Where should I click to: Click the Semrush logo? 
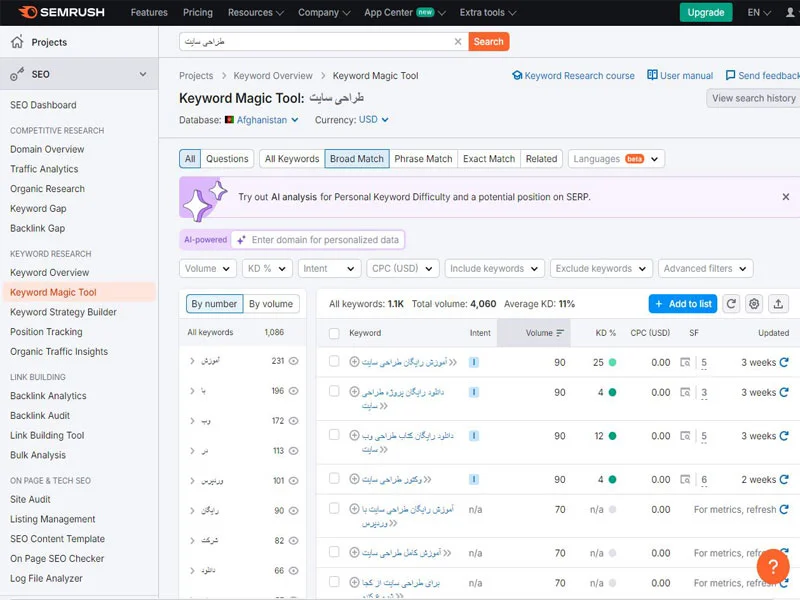pos(62,12)
